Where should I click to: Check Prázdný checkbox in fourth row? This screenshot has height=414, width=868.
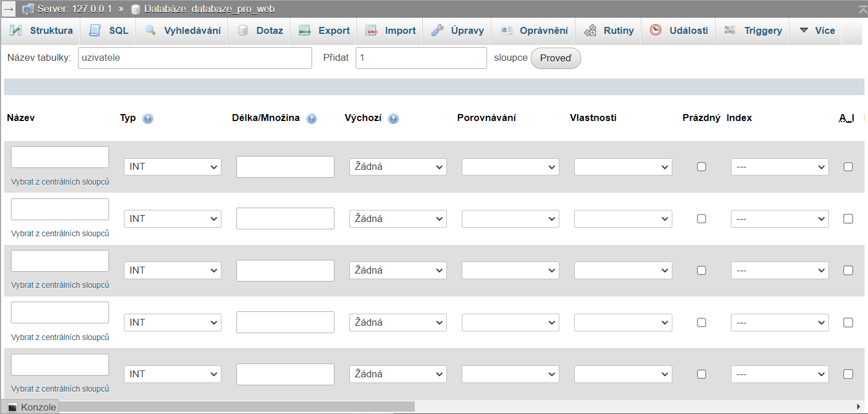tap(701, 322)
